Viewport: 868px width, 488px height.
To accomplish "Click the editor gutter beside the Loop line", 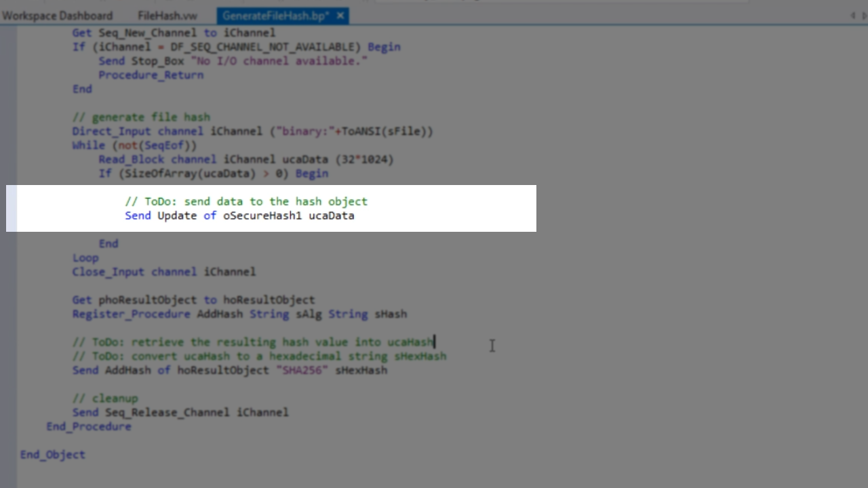I will coord(10,258).
